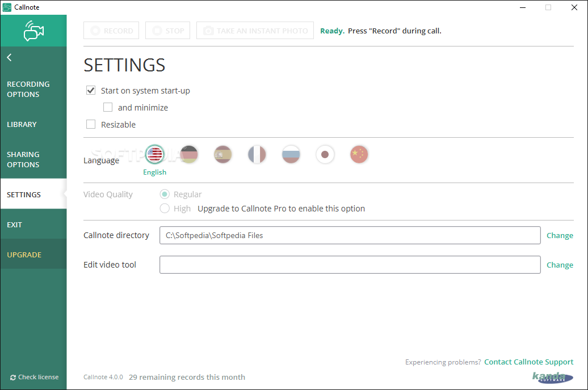The image size is (588, 390).
Task: Open the Library section
Action: [x=33, y=124]
